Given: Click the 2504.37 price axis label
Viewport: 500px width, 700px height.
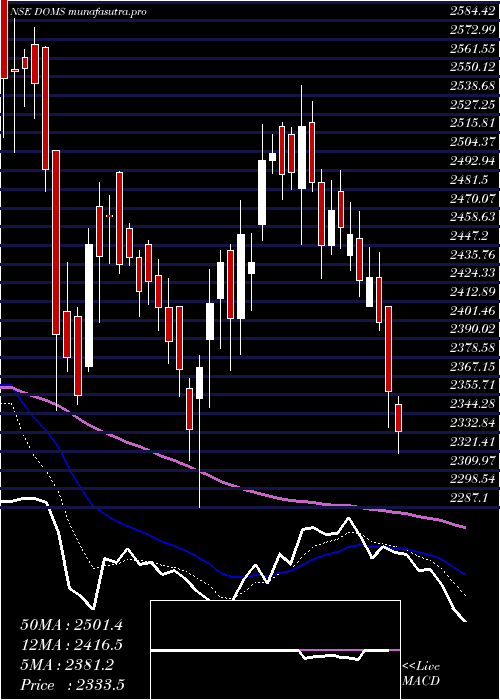Looking at the screenshot, I should (x=472, y=142).
